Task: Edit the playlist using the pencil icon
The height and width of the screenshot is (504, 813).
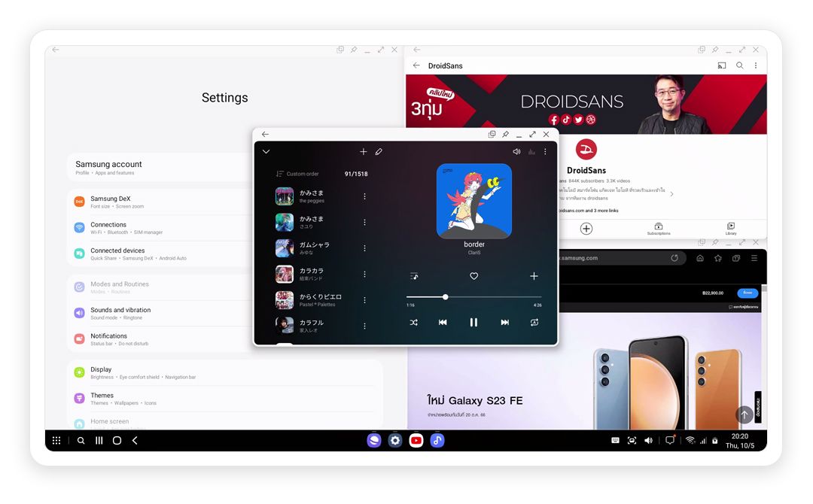Action: [x=379, y=151]
